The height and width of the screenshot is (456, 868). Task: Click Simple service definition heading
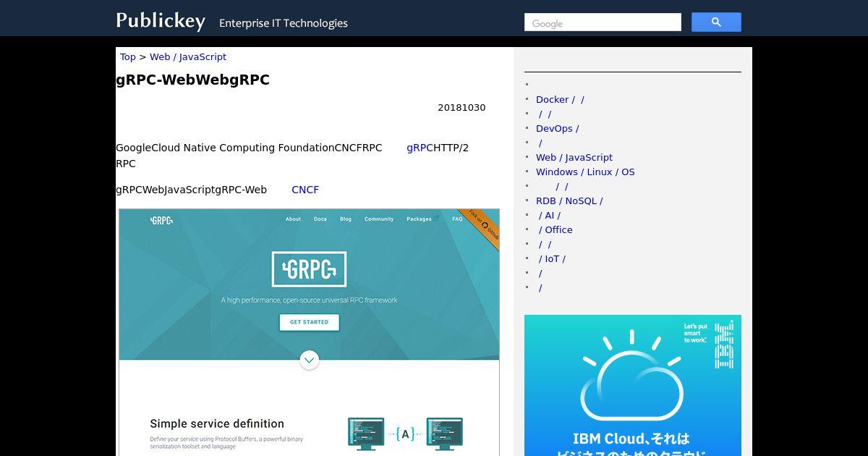coord(217,423)
